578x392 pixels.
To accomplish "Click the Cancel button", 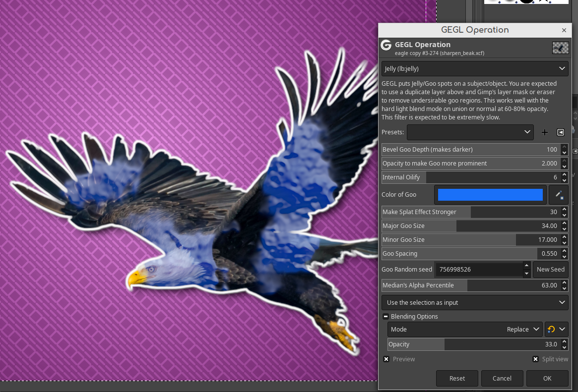I will [502, 379].
